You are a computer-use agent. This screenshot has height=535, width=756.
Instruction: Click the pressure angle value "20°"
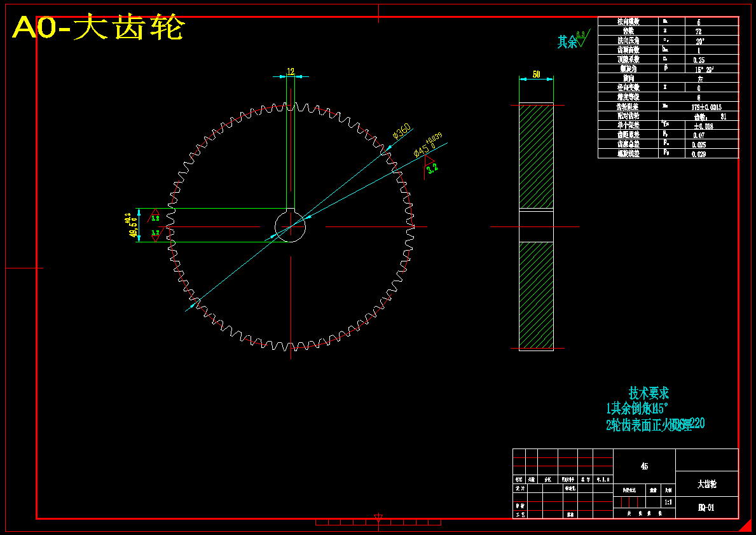(x=700, y=41)
